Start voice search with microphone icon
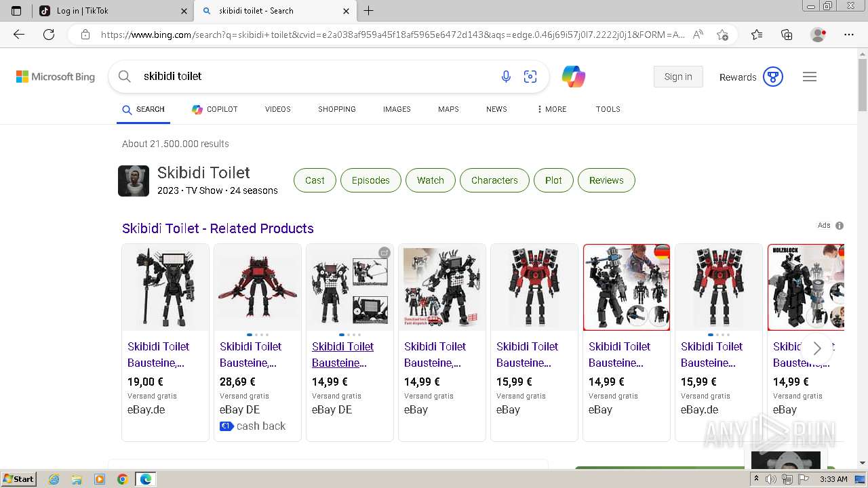This screenshot has height=488, width=868. tap(506, 77)
